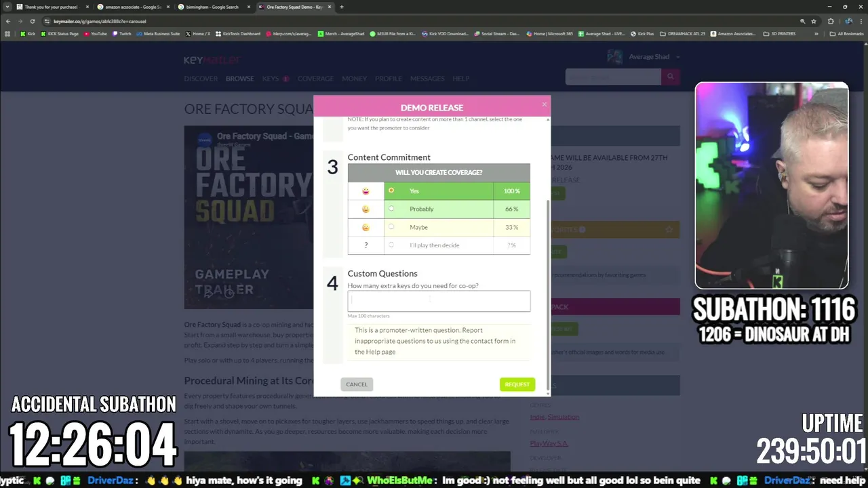This screenshot has height=488, width=868.
Task: Select the Yes coverage radio button
Action: click(x=391, y=190)
